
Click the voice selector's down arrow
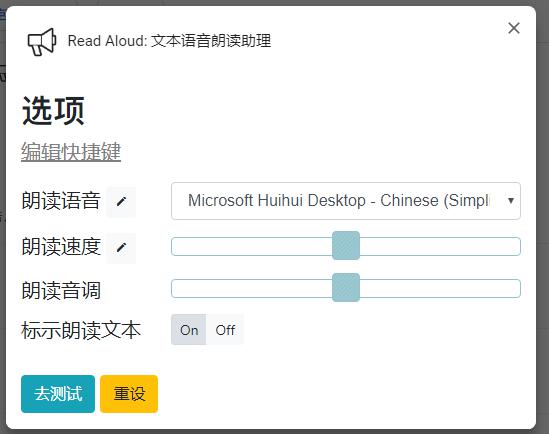pos(511,201)
